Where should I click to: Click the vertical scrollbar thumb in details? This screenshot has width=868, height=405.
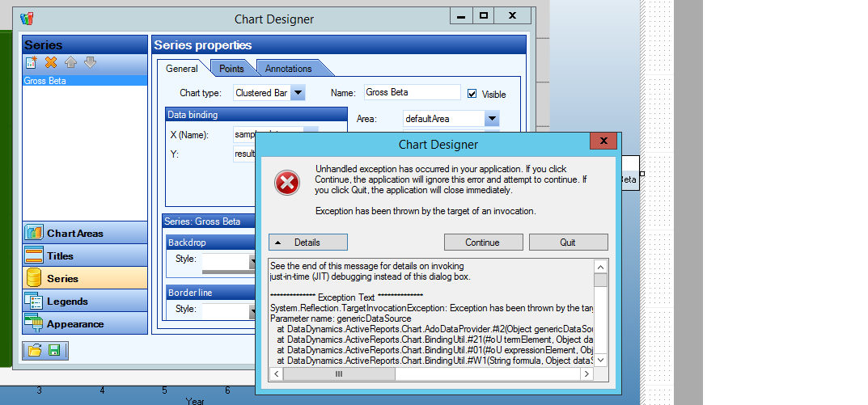[600, 280]
